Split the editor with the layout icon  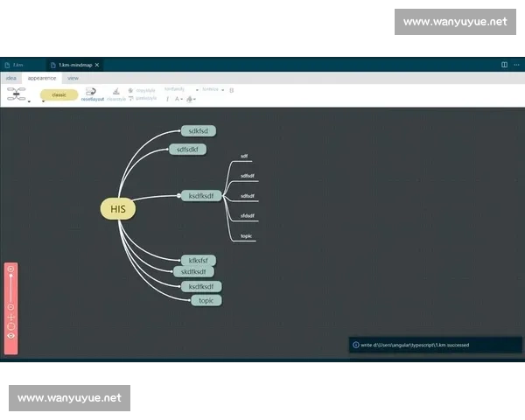coord(504,65)
